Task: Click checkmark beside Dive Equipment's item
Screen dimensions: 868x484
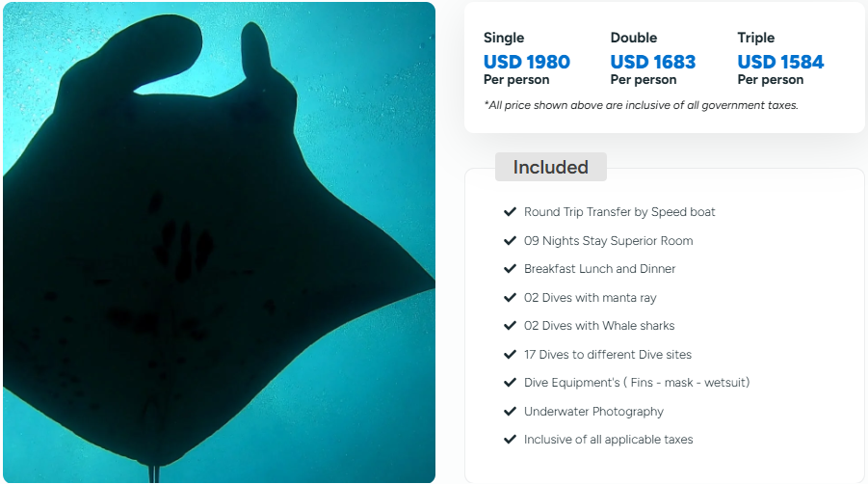Action: (510, 383)
